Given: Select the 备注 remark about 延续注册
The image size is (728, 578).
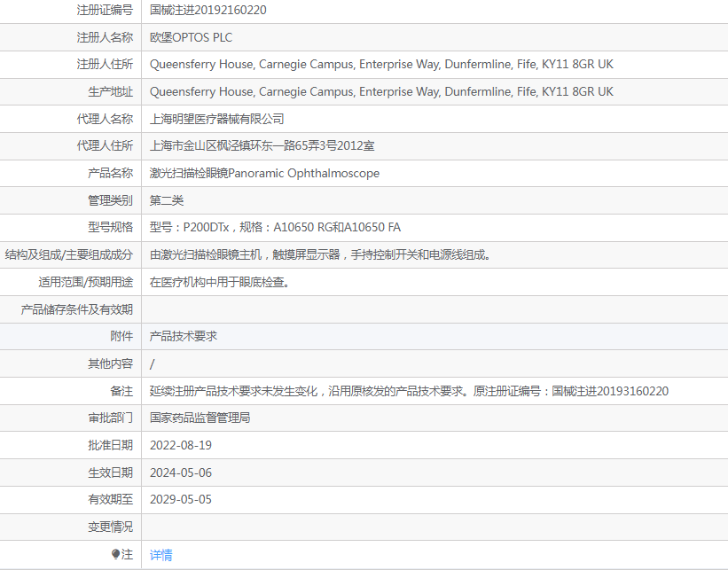Looking at the screenshot, I should pyautogui.click(x=409, y=391).
